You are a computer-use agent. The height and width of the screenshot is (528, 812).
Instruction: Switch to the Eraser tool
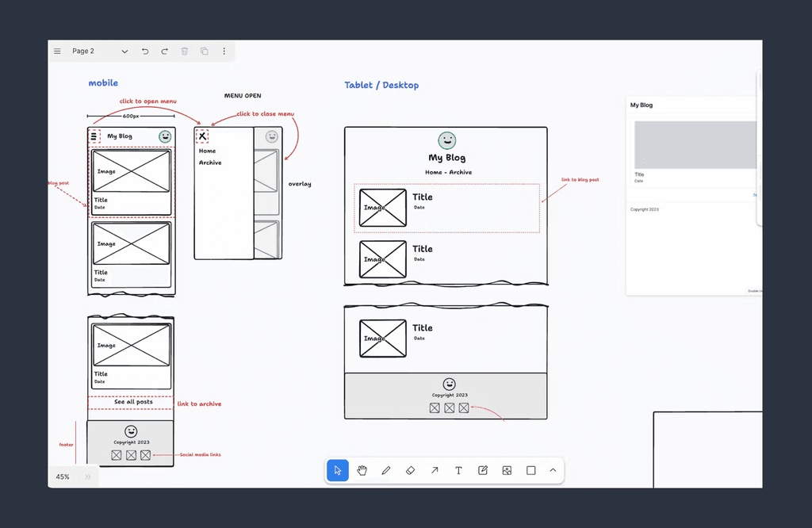[410, 470]
